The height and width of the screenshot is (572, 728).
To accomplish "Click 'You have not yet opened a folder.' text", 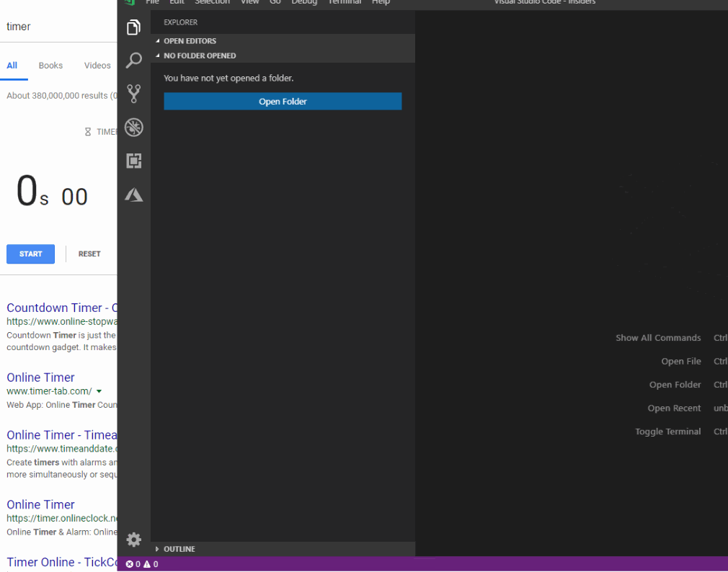I will tap(228, 78).
